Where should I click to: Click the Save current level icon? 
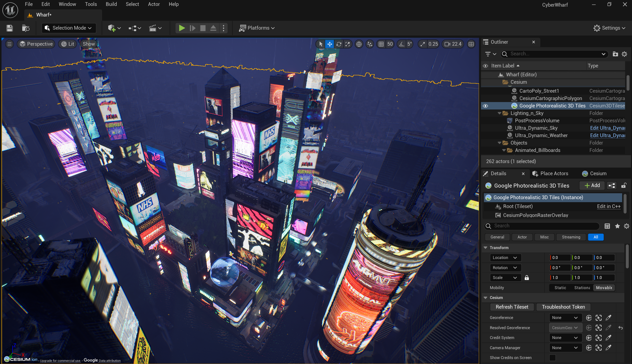pyautogui.click(x=10, y=28)
